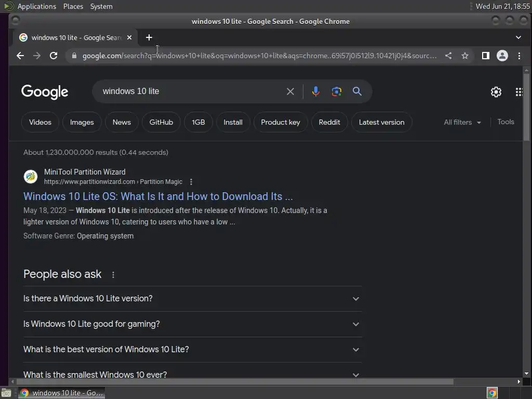The height and width of the screenshot is (399, 532).
Task: Click the horizontal scrollbar thumb
Action: pos(234,382)
